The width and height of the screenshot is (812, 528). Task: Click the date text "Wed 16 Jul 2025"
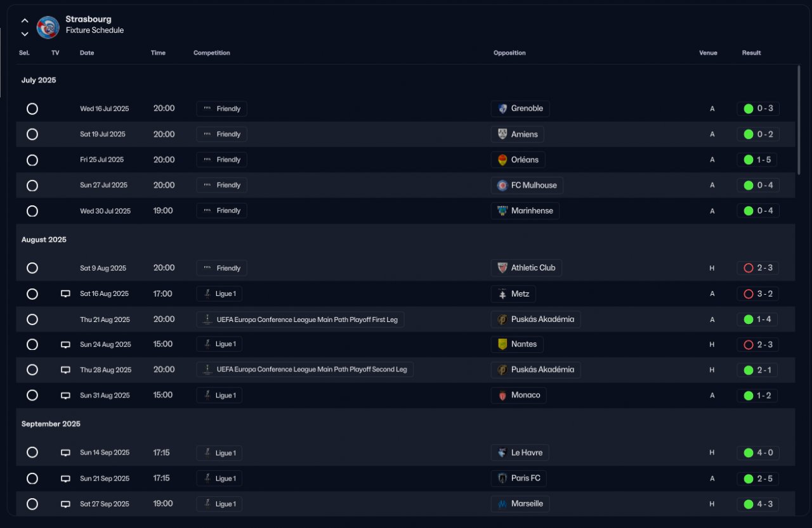[104, 109]
